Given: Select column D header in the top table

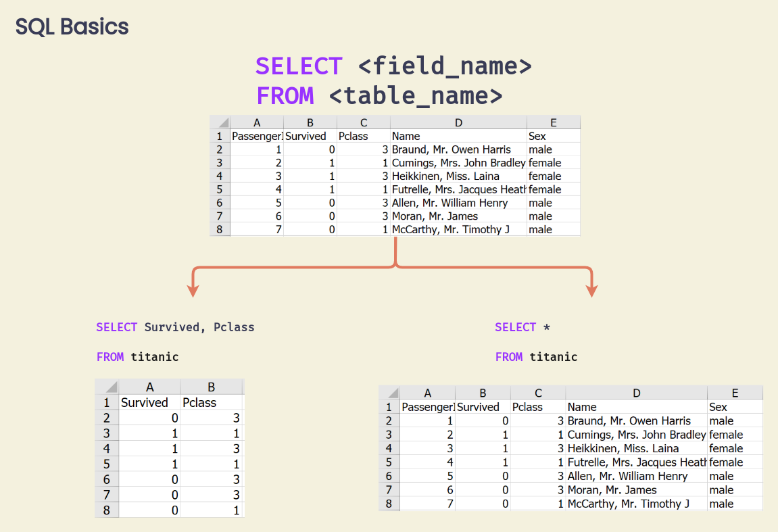Looking at the screenshot, I should point(458,122).
